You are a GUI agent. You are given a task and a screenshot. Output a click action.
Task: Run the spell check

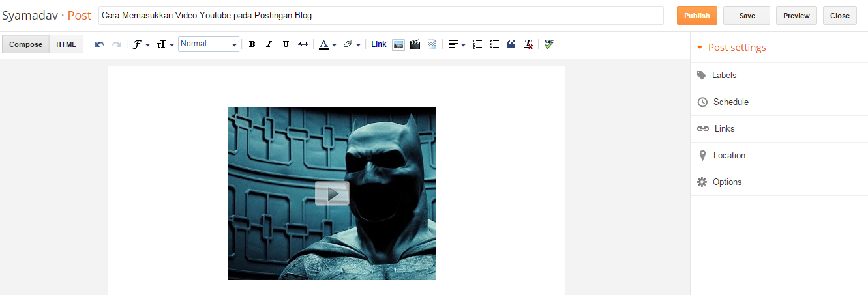(549, 44)
